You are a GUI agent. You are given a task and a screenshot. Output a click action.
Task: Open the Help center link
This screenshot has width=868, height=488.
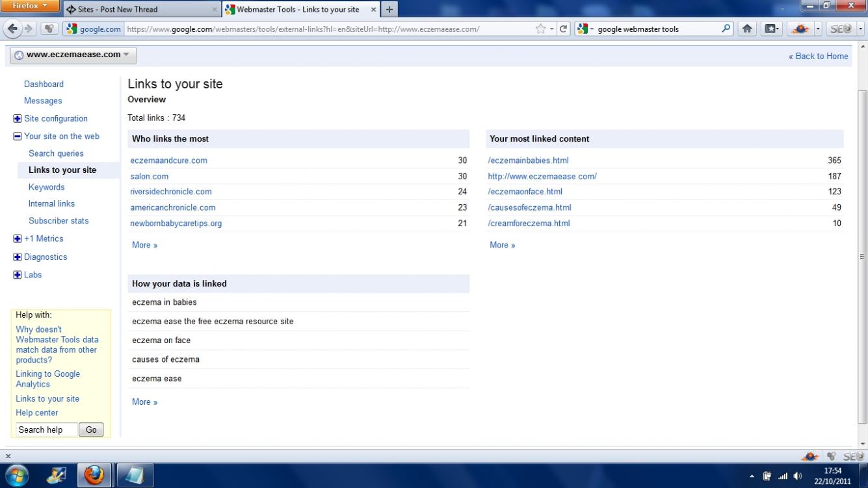tap(37, 413)
